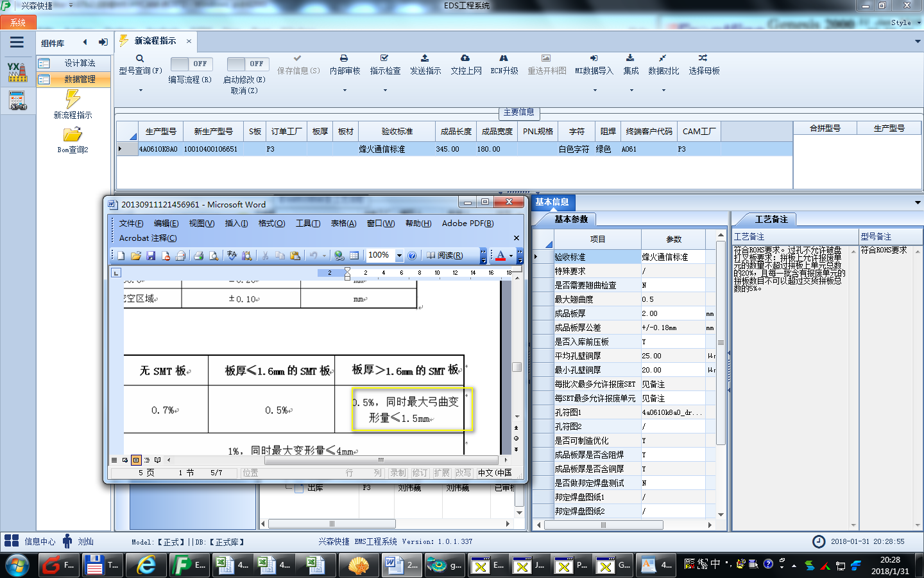Click Open folder icon in Word toolbar

click(135, 256)
